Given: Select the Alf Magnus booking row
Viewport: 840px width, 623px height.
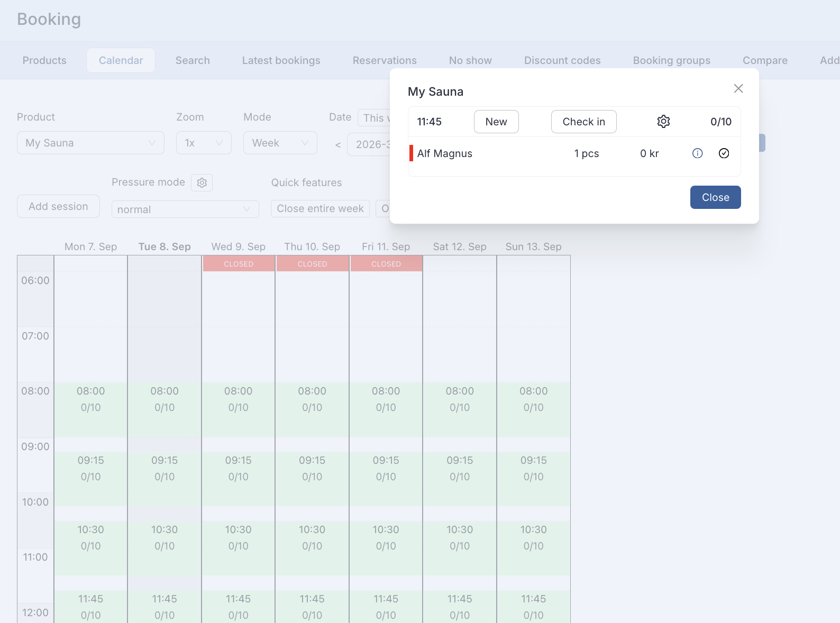Looking at the screenshot, I should pyautogui.click(x=574, y=153).
